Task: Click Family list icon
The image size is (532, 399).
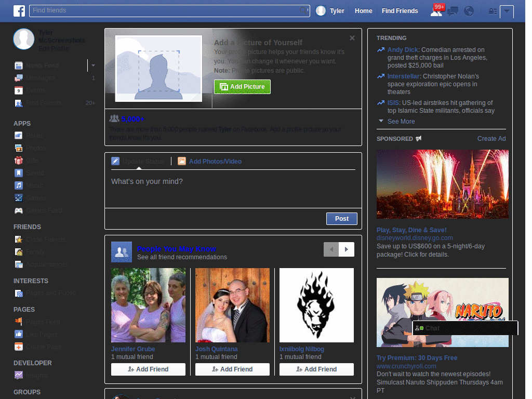Action: pos(19,252)
